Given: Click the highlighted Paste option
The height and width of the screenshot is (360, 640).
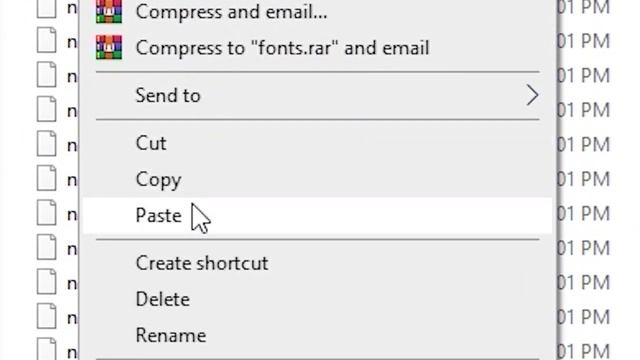Looking at the screenshot, I should tap(317, 215).
